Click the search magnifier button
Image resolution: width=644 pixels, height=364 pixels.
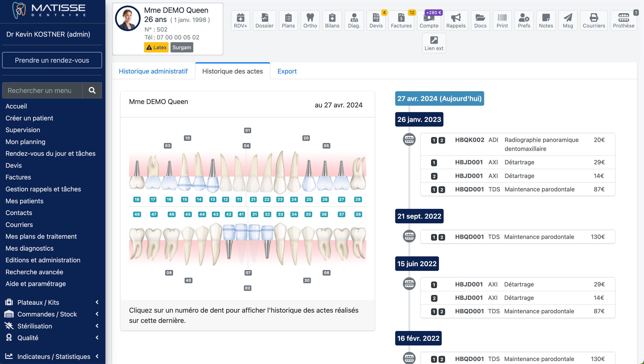[92, 90]
